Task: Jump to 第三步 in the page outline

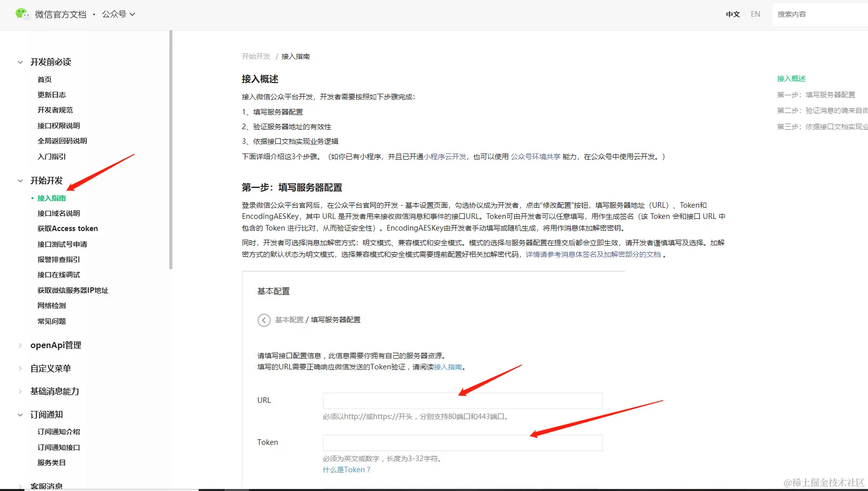Action: (x=822, y=127)
